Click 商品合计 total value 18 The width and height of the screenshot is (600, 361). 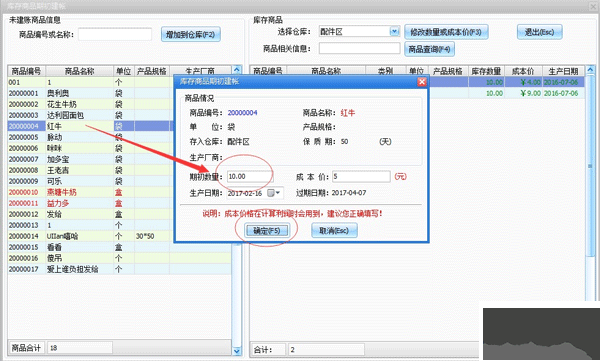tap(80, 348)
